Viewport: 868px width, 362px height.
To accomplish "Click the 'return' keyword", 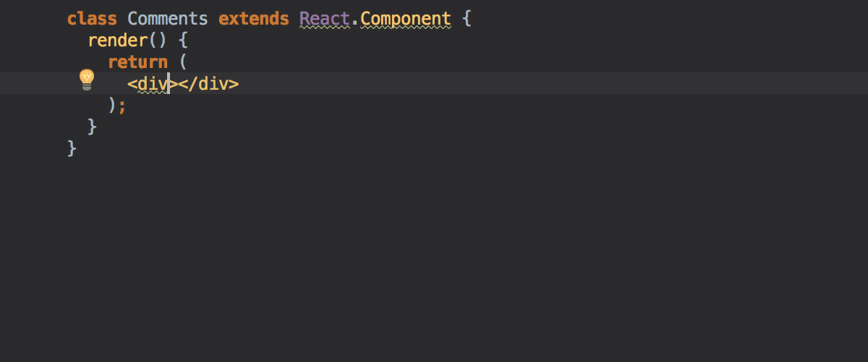I will pyautogui.click(x=137, y=62).
